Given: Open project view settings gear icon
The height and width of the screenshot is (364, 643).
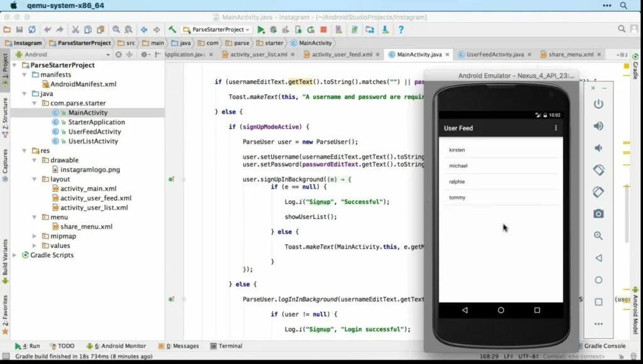Looking at the screenshot, I should click(x=144, y=55).
